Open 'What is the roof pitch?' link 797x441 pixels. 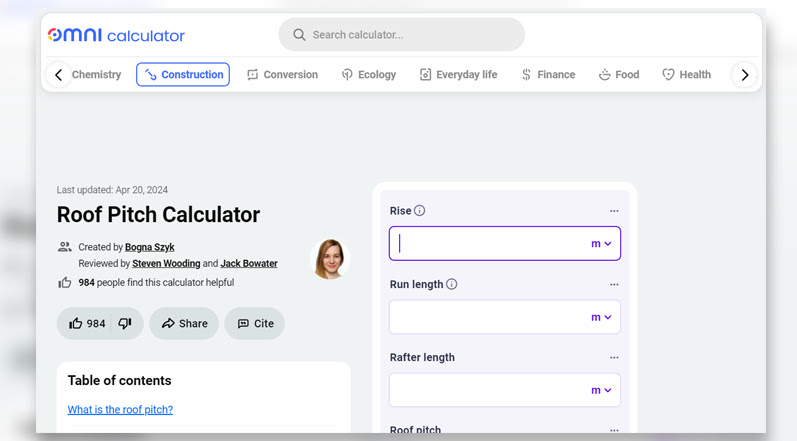click(120, 409)
